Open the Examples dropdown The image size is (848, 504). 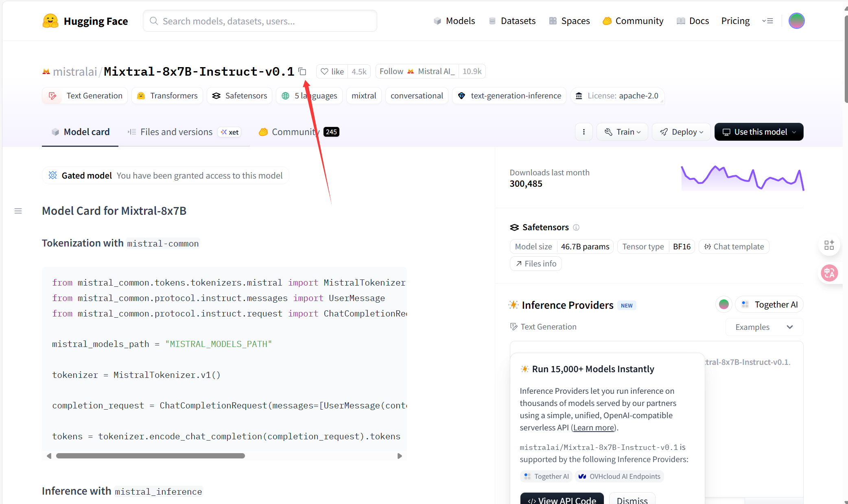coord(764,327)
